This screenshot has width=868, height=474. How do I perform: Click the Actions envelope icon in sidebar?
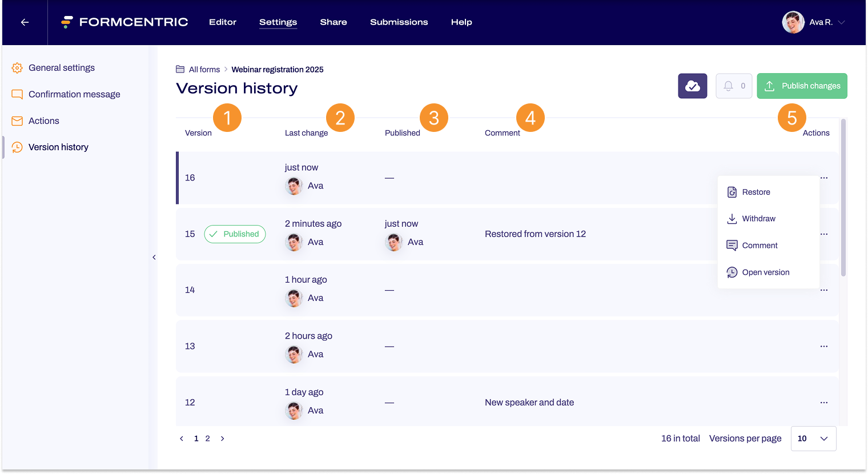(x=17, y=120)
